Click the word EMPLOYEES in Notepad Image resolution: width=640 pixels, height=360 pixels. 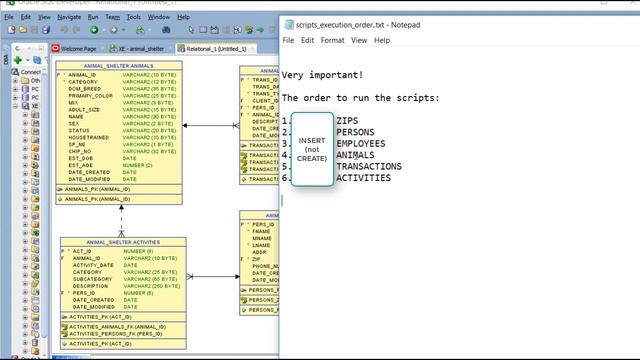361,144
